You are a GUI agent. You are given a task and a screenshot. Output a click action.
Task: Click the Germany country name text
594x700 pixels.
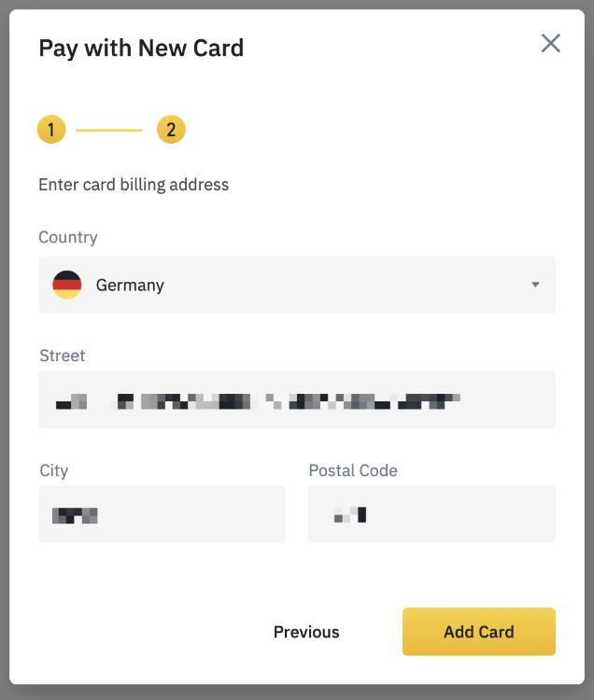coord(130,286)
